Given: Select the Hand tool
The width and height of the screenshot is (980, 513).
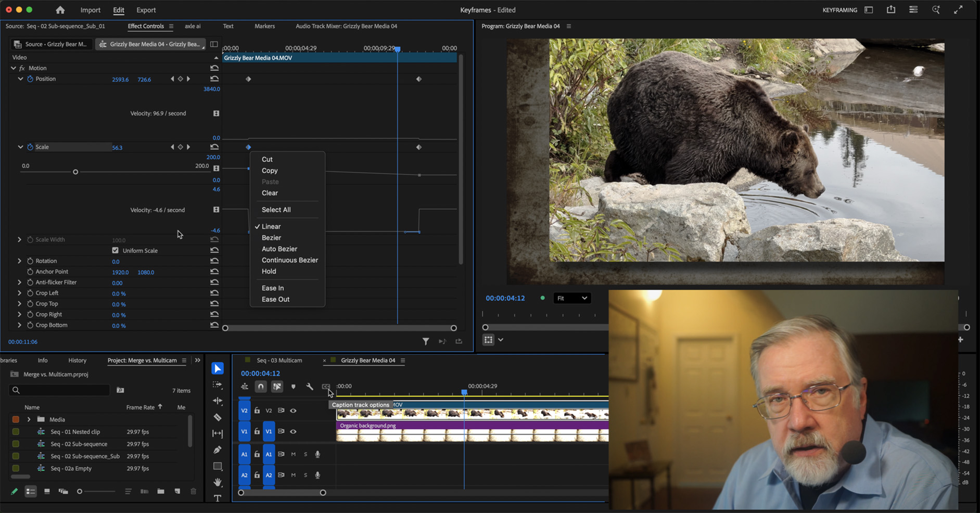Looking at the screenshot, I should (218, 482).
